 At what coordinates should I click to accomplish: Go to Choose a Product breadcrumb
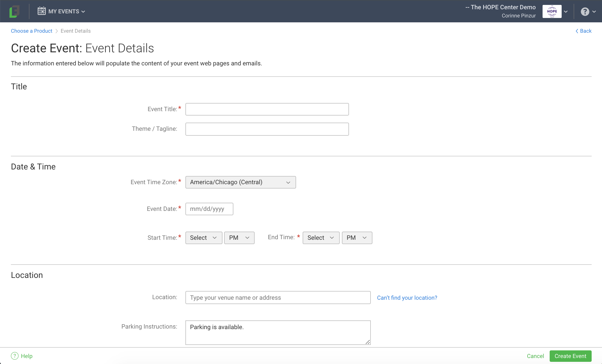(32, 31)
